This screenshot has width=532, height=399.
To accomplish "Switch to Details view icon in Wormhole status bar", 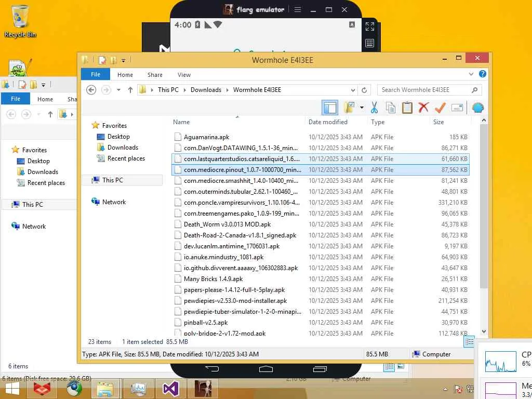I will [x=469, y=342].
